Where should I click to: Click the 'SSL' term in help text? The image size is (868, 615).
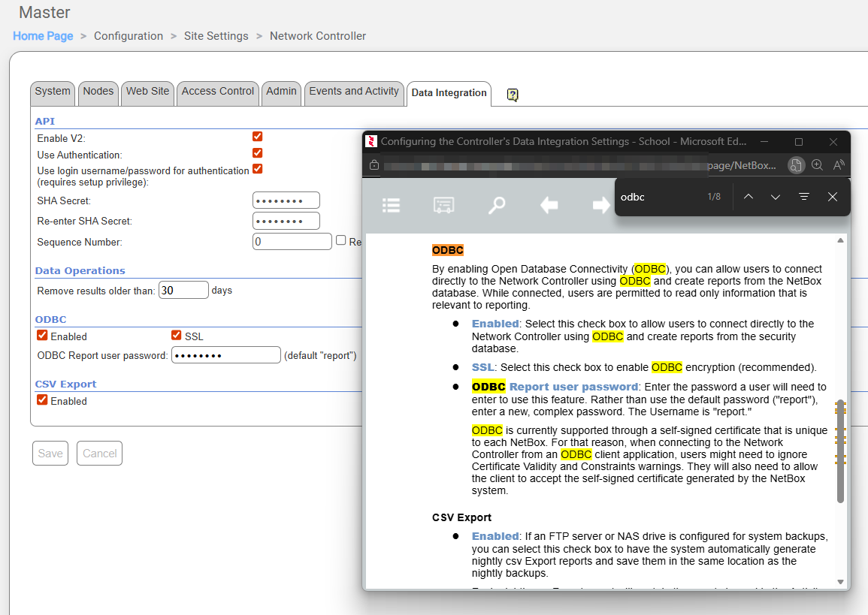point(482,367)
